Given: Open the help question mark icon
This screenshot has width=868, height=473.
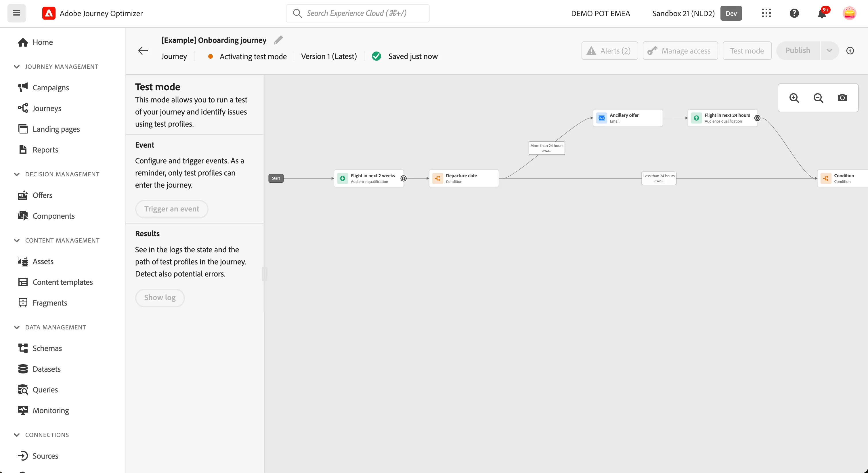Looking at the screenshot, I should pyautogui.click(x=794, y=13).
